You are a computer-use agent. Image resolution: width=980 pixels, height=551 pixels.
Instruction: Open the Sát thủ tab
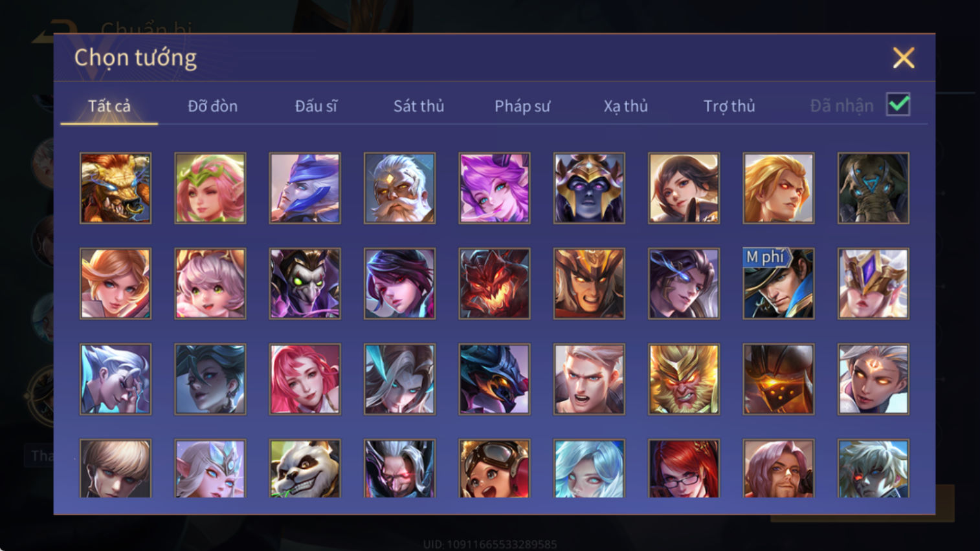pyautogui.click(x=419, y=106)
